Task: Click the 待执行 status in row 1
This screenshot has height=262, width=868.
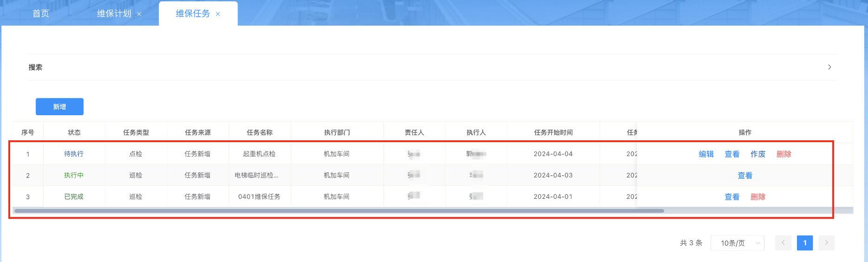Action: coord(74,154)
